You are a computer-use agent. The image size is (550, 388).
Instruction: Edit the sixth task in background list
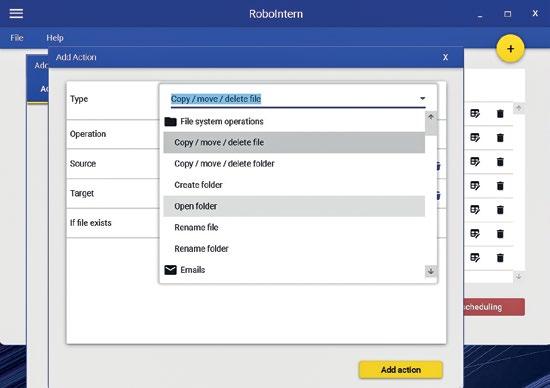475,234
